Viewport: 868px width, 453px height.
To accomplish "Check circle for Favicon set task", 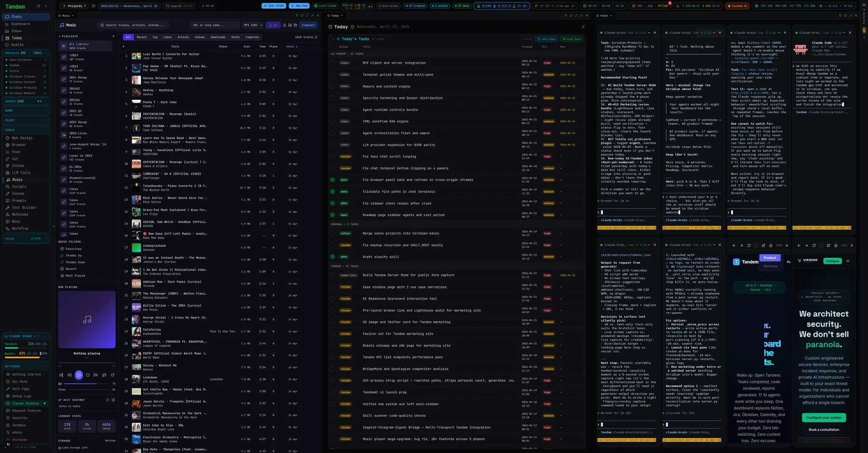I will [x=332, y=334].
